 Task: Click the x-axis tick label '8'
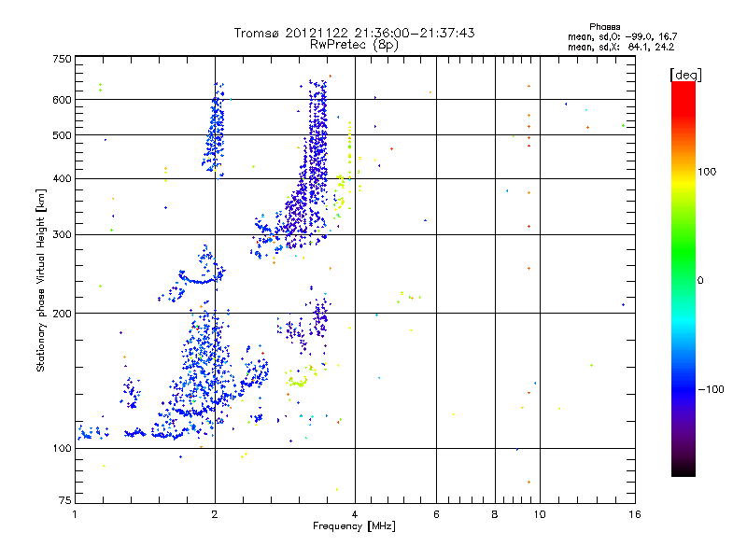pyautogui.click(x=495, y=514)
